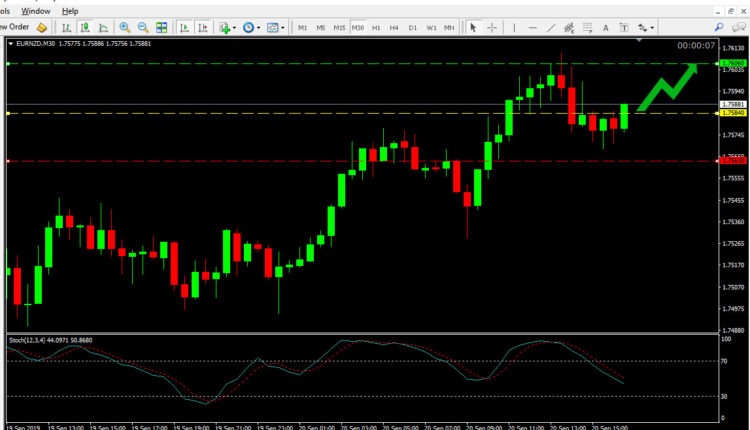Collapse the EURNZD,M30 chart title triangle
The width and height of the screenshot is (750, 430).
pos(11,44)
